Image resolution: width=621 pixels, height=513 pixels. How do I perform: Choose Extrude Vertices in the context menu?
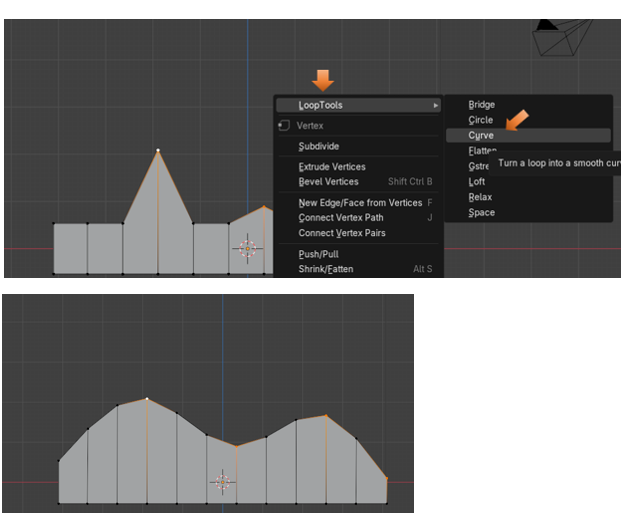click(x=332, y=167)
